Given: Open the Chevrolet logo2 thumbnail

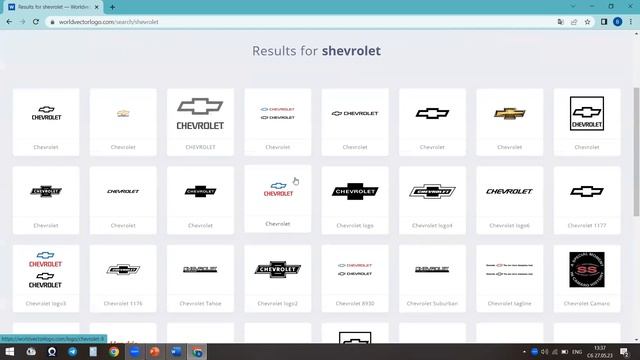Looking at the screenshot, I should tap(278, 269).
